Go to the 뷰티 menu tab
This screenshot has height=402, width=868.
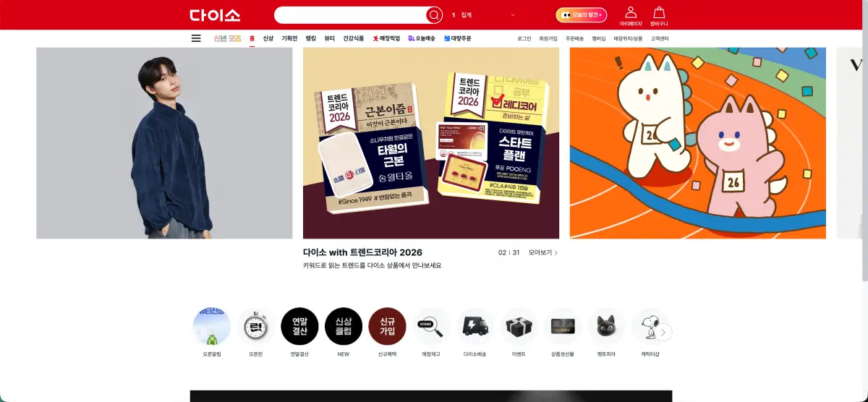pos(330,38)
